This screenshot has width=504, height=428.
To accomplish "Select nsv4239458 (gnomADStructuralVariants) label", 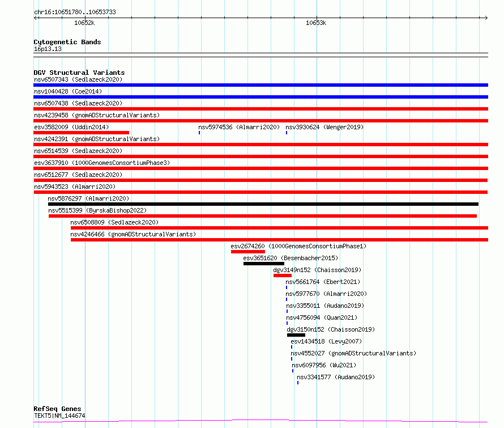I will coord(97,115).
